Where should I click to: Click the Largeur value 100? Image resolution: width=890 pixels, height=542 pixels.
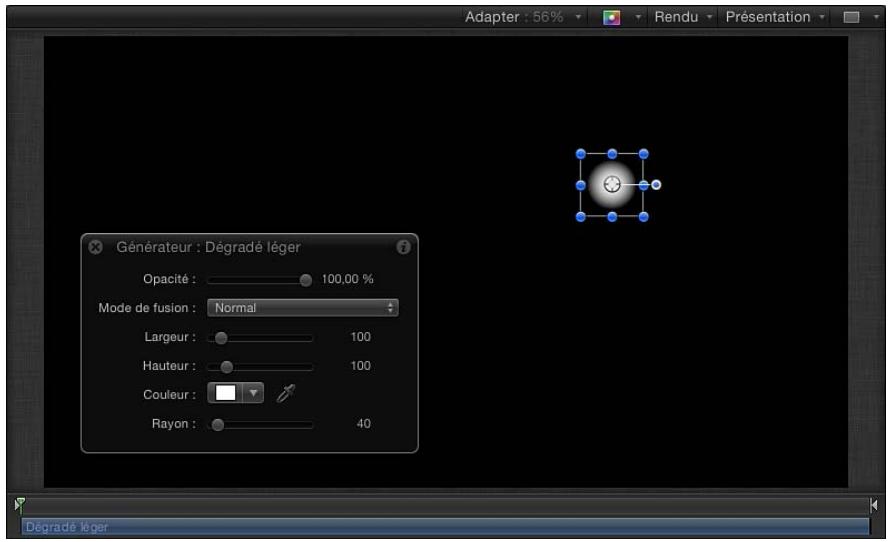click(360, 337)
